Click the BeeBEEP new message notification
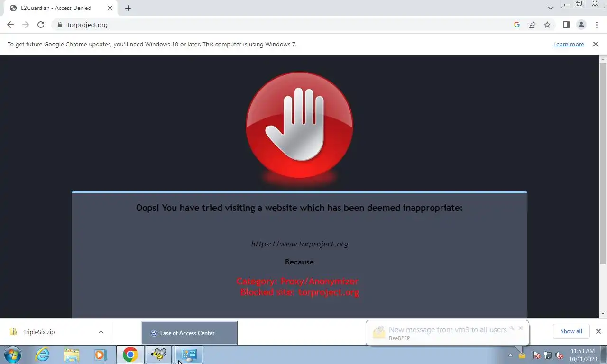607x364 pixels. (447, 333)
